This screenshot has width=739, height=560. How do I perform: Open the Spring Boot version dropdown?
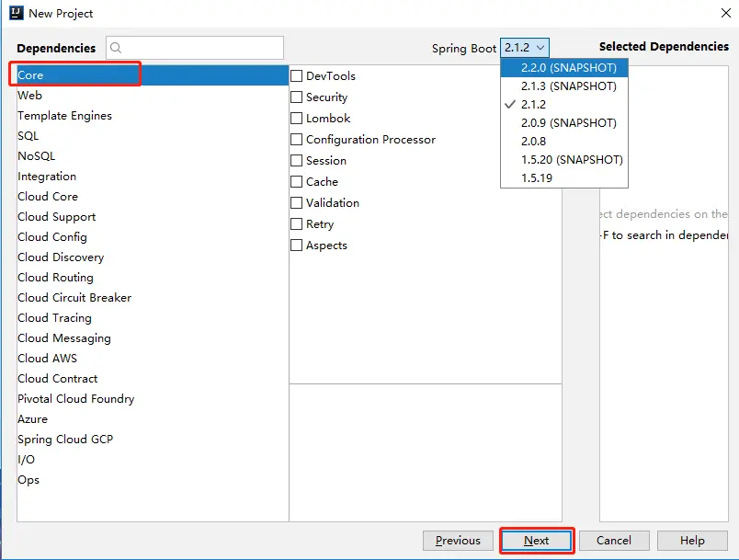click(525, 48)
